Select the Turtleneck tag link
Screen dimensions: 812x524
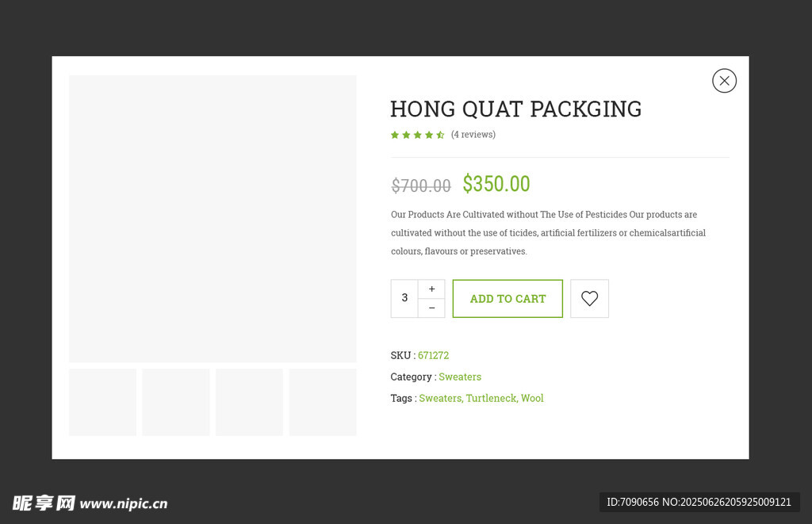(491, 398)
